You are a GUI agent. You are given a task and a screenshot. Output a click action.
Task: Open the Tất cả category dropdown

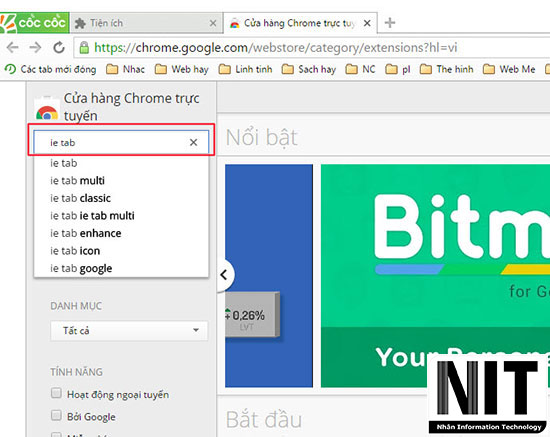(x=129, y=330)
